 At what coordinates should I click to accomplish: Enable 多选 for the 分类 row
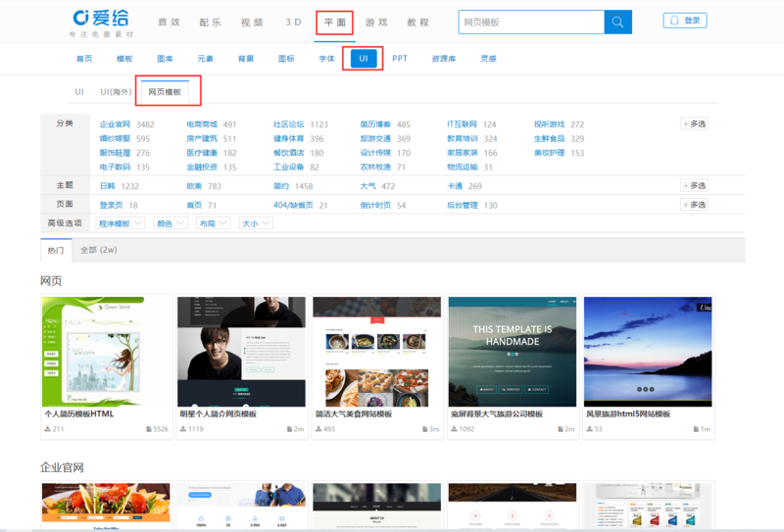pos(694,123)
